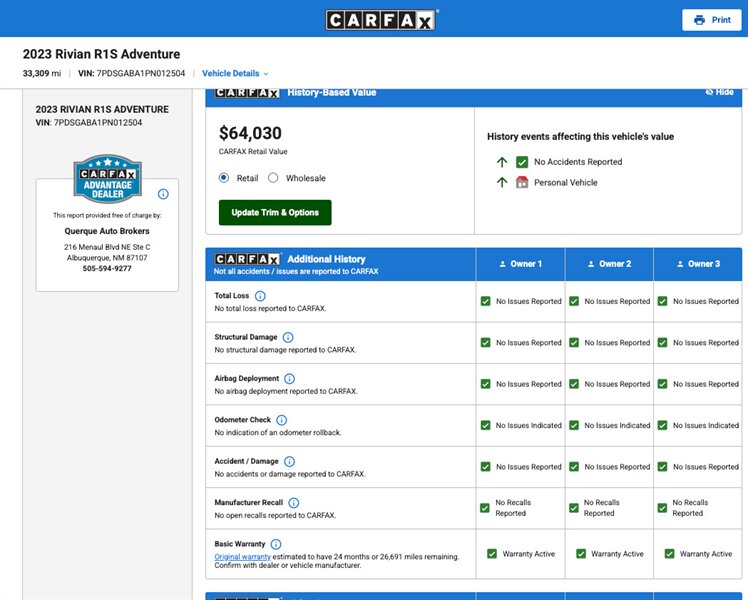Click the Airbag Deployment info icon
This screenshot has width=748, height=600.
(x=289, y=379)
